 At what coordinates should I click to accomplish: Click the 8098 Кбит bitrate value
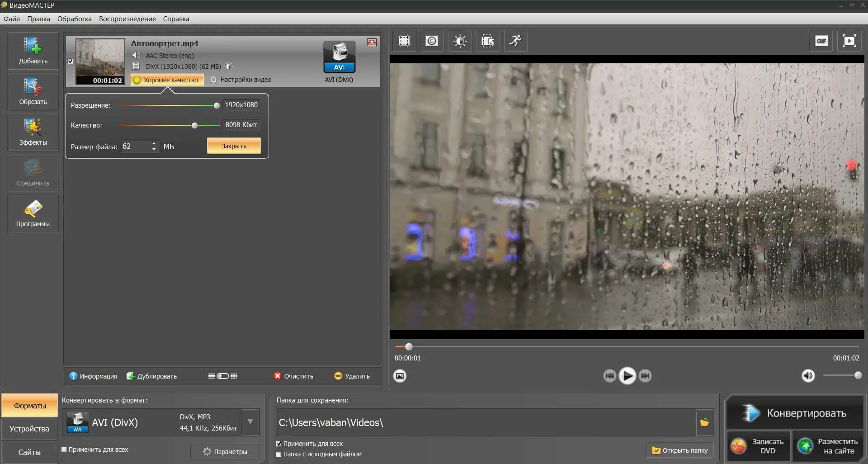[x=241, y=125]
